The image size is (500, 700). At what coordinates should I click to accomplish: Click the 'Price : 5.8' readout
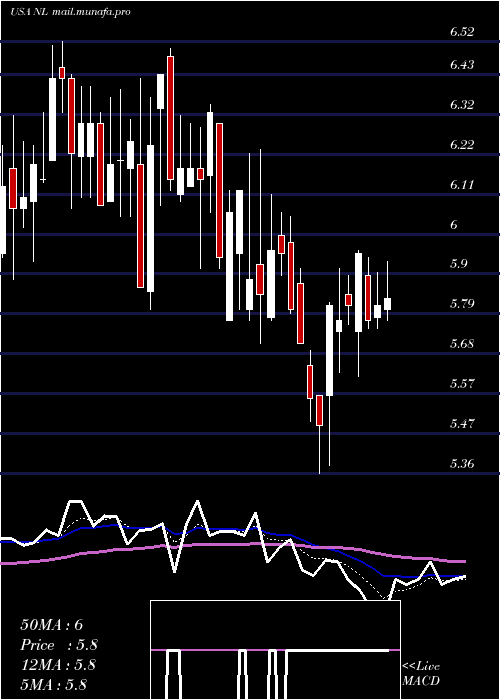coord(59,645)
